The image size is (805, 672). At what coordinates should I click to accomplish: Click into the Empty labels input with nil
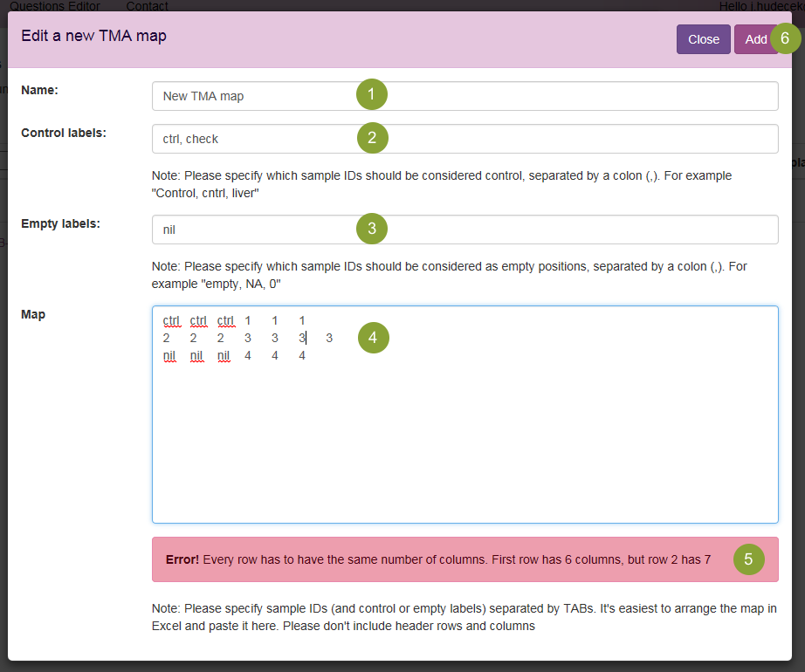[x=262, y=230]
